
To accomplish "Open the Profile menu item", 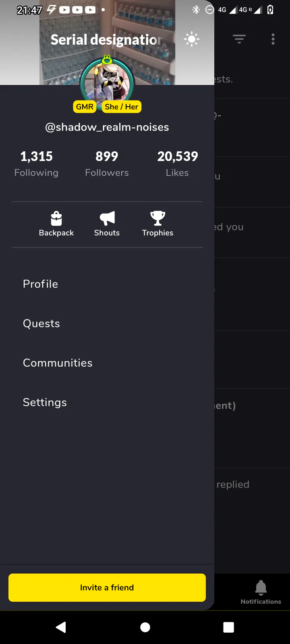I will tap(41, 284).
